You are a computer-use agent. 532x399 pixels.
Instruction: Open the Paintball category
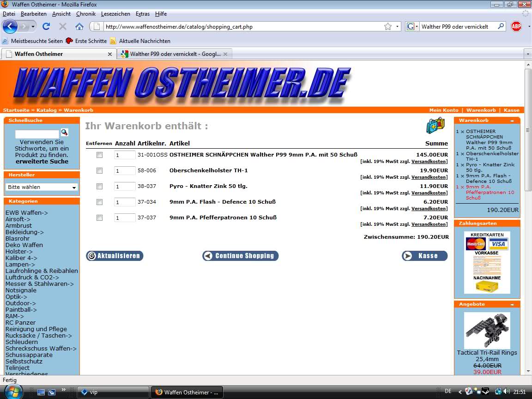21,310
